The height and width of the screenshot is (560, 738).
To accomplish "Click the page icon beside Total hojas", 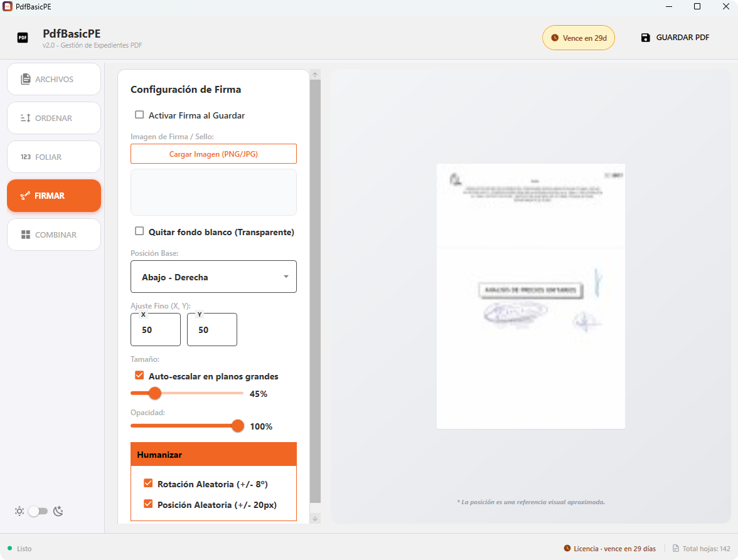I will pyautogui.click(x=676, y=548).
